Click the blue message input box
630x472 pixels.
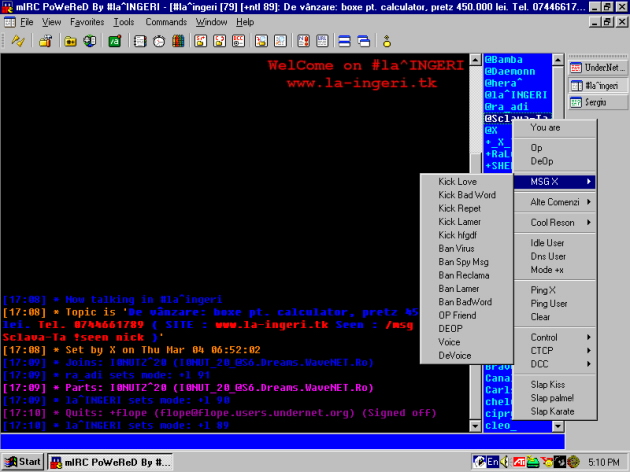282,441
